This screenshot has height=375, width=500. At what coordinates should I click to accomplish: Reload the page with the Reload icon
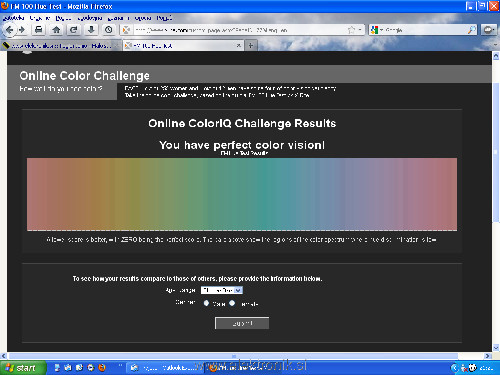(x=73, y=30)
